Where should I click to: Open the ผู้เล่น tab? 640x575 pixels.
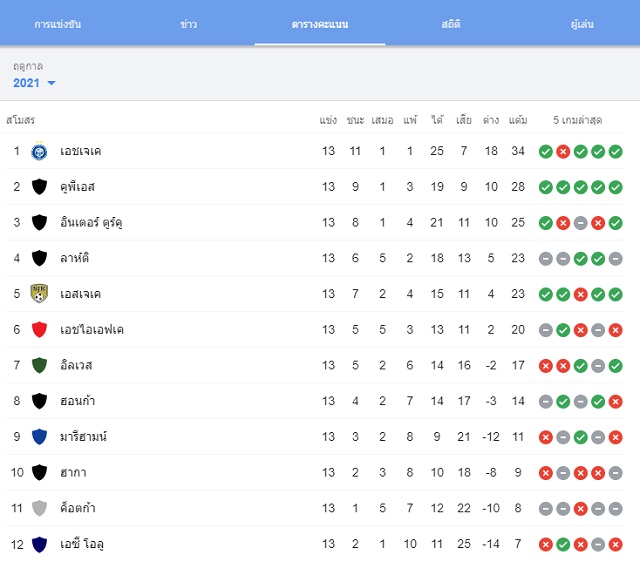coord(582,24)
